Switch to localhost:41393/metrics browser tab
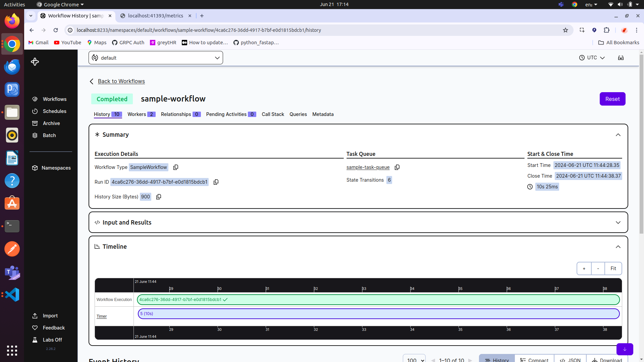Image resolution: width=644 pixels, height=362 pixels. coord(156,16)
